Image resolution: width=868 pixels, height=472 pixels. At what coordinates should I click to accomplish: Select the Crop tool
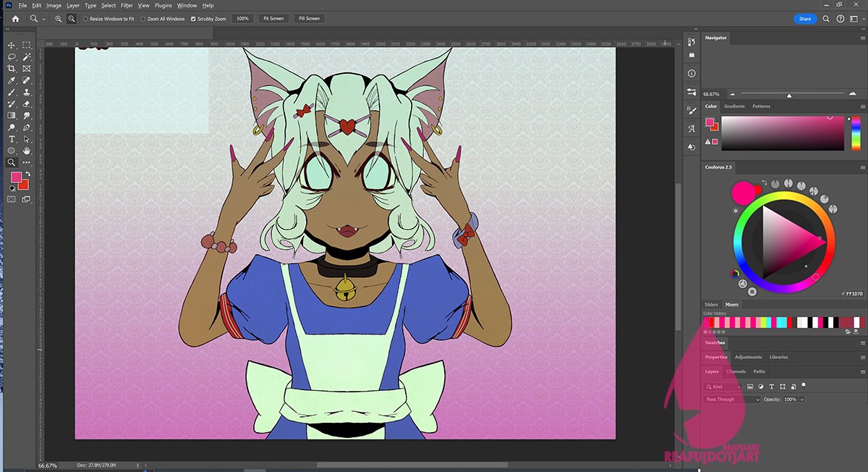12,68
